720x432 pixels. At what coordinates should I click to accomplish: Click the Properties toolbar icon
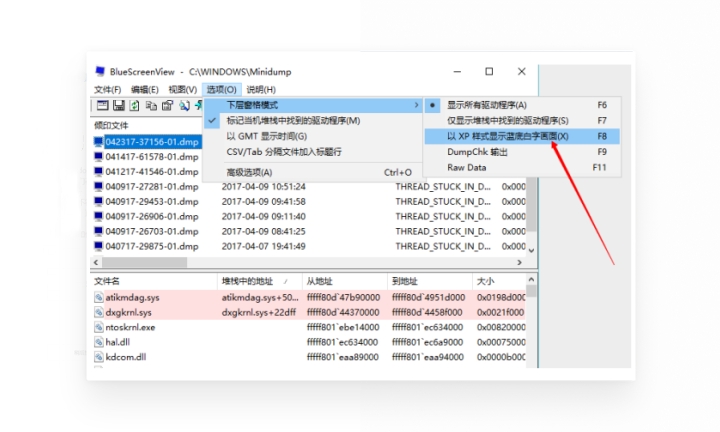click(x=167, y=106)
